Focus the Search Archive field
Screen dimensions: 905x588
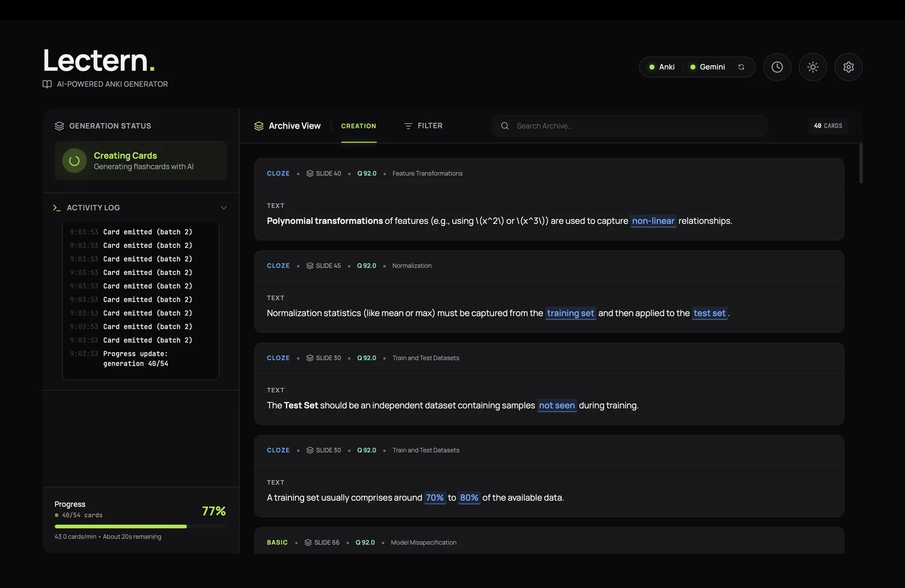point(634,126)
